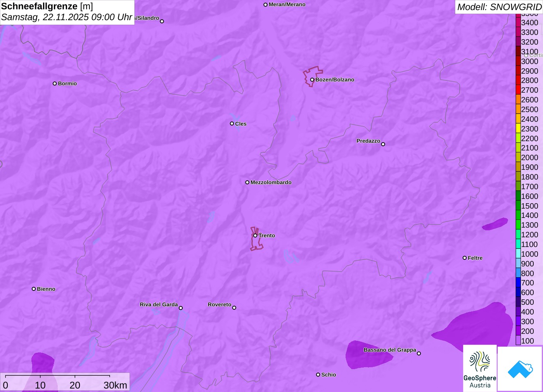Click the 1400 m green legend swatch
Screen dimensions: 543x392
(x=518, y=215)
